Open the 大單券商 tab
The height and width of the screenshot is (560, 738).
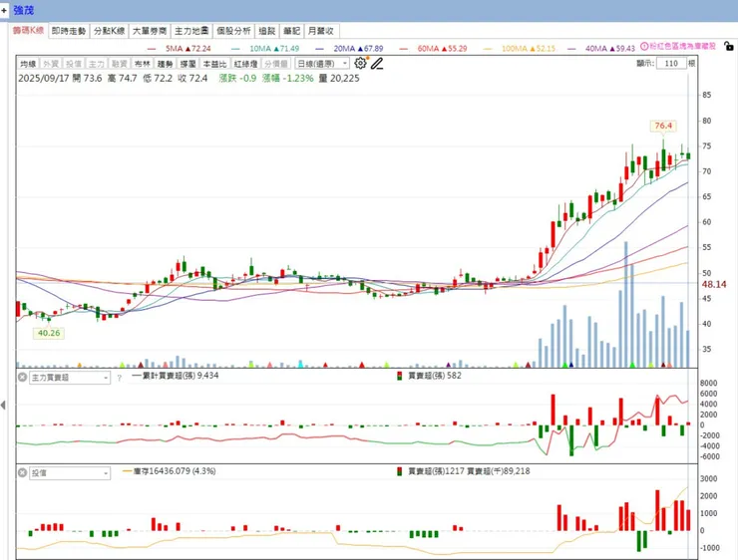(150, 31)
